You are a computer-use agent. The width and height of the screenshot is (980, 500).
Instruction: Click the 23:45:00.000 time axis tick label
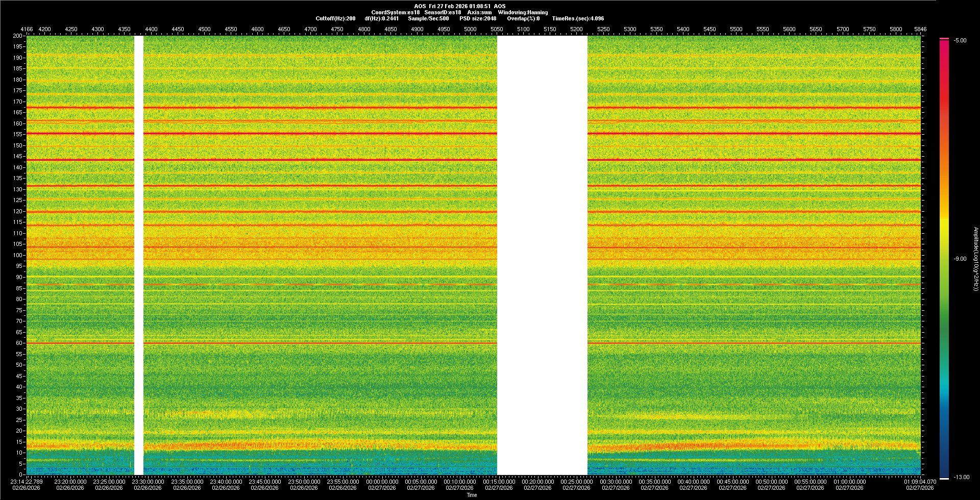265,482
